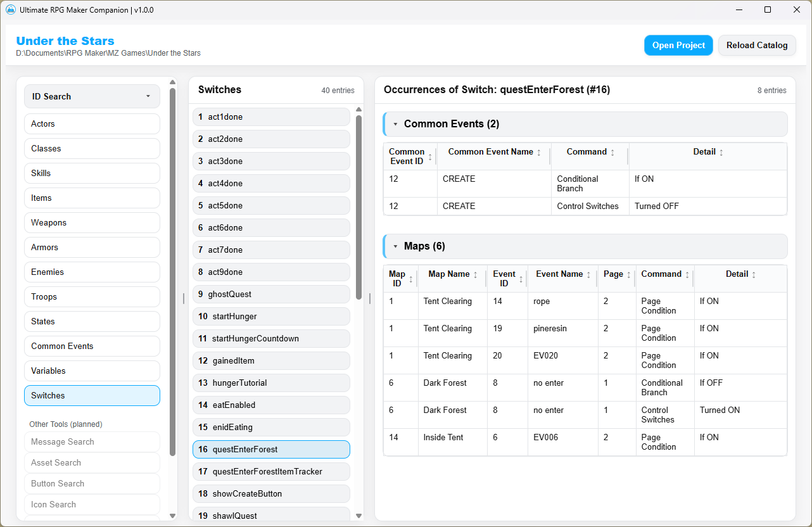Collapse the Maps (6) section
This screenshot has width=812, height=527.
tap(396, 246)
